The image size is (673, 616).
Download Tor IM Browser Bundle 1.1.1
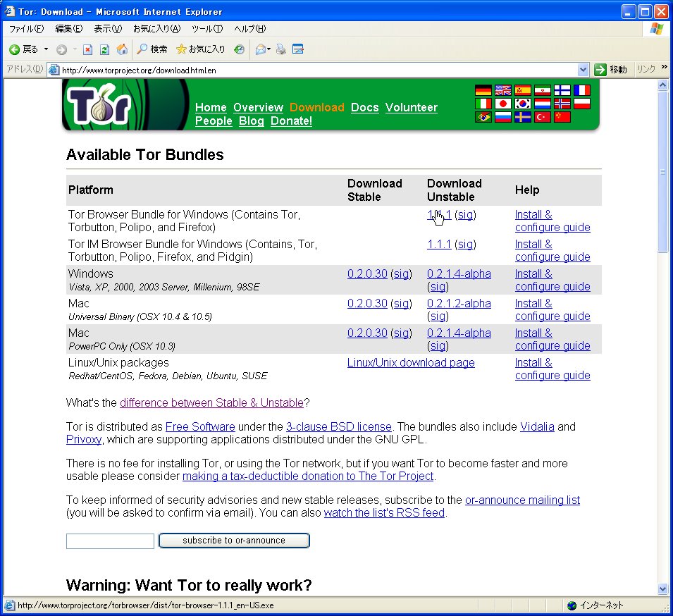pyautogui.click(x=439, y=245)
